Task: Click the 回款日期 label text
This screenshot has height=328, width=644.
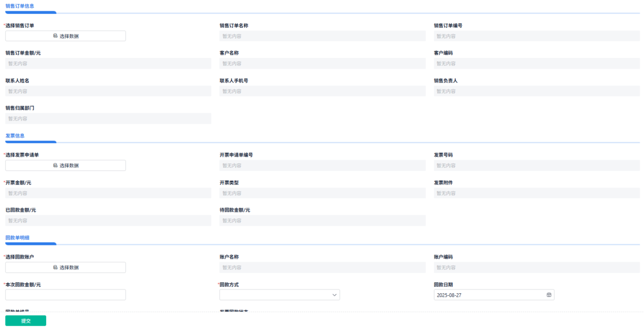Action: [444, 285]
